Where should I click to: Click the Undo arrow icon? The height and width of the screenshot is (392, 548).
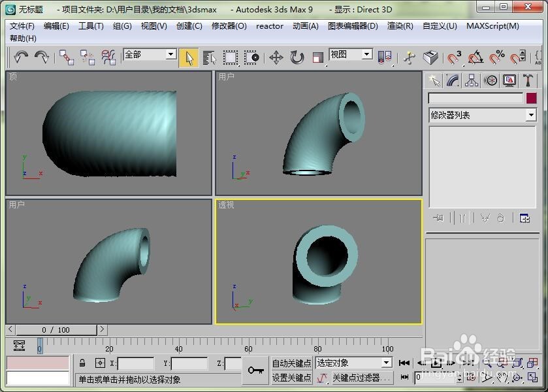[20, 57]
